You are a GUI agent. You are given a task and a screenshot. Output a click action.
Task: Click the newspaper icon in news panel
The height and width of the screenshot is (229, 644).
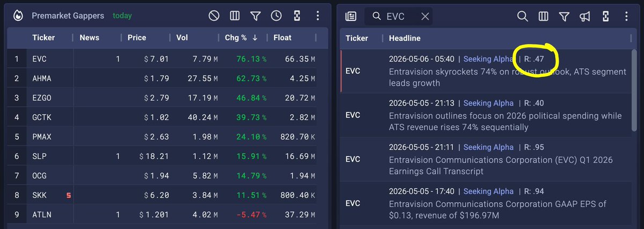(x=350, y=17)
